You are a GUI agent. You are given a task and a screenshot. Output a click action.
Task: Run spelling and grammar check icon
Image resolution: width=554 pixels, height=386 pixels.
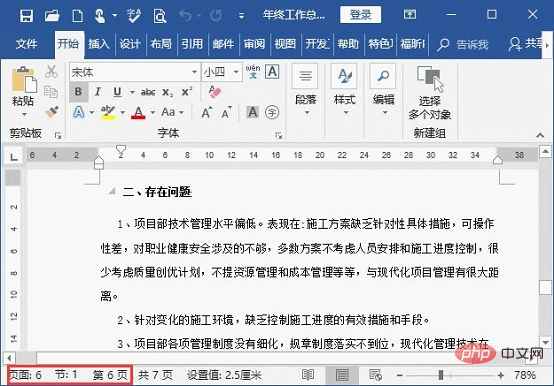tap(134, 16)
